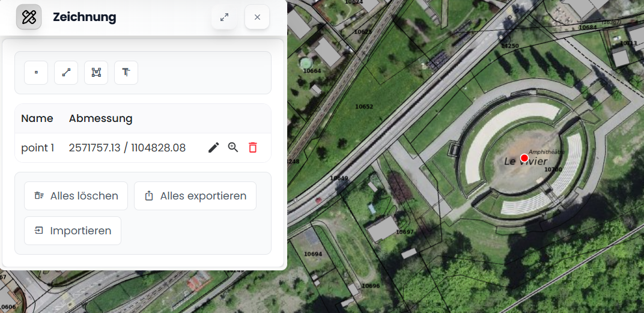Select the point 1 row name

(x=37, y=148)
